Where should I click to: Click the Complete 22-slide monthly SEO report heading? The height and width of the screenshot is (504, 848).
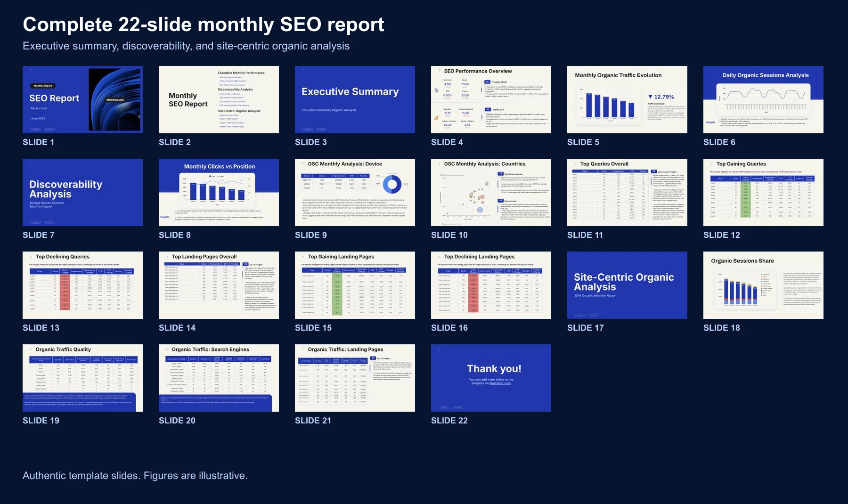pos(204,24)
